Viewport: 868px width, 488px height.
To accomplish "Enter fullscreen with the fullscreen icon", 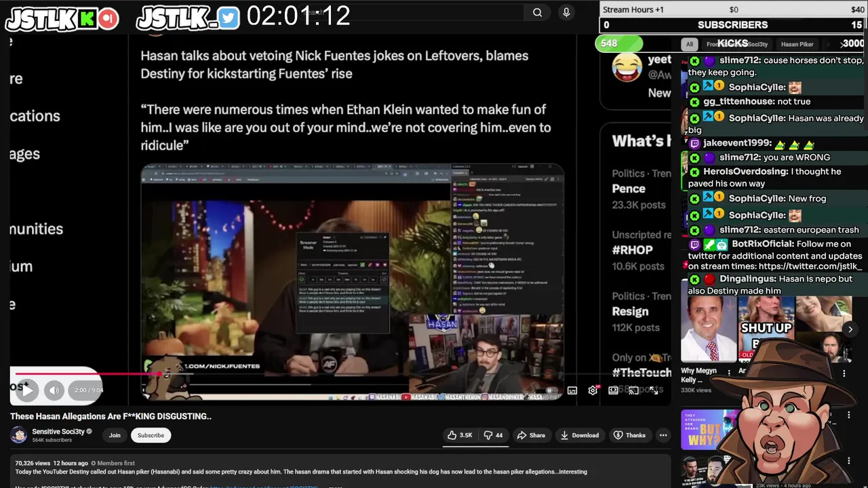I will (x=653, y=390).
